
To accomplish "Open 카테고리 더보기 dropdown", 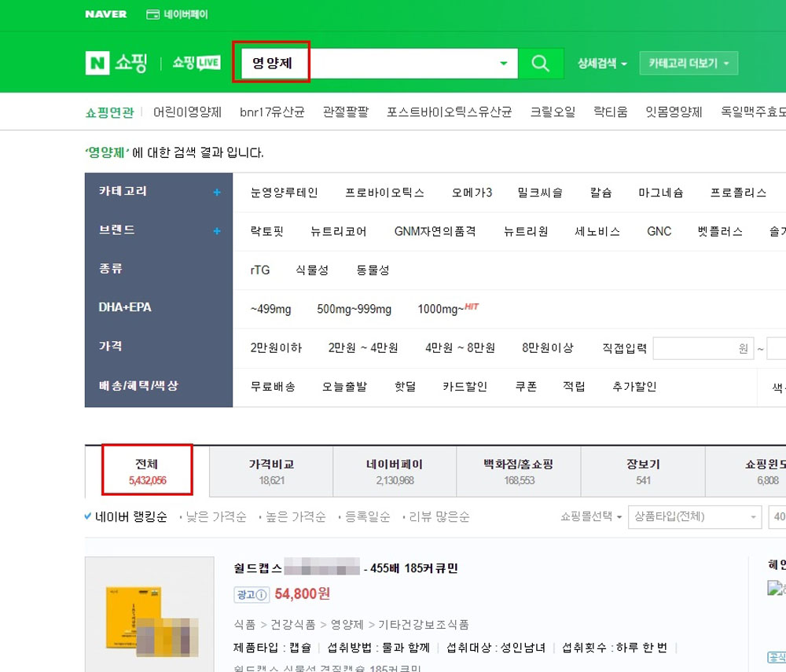I will (689, 63).
